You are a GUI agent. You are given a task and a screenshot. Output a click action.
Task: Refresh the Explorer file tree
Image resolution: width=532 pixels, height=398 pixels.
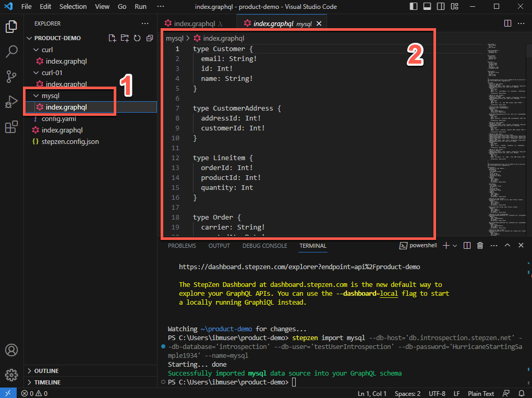[137, 38]
